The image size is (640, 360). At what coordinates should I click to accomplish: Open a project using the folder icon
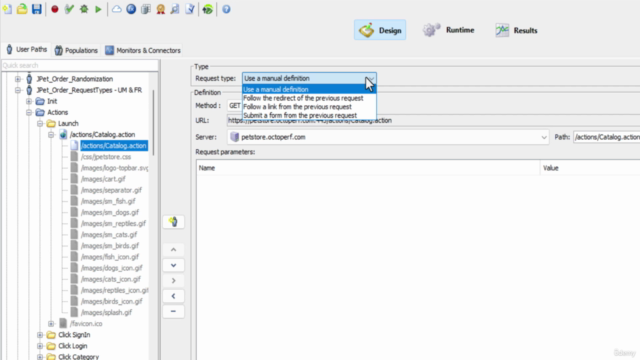[x=22, y=9]
